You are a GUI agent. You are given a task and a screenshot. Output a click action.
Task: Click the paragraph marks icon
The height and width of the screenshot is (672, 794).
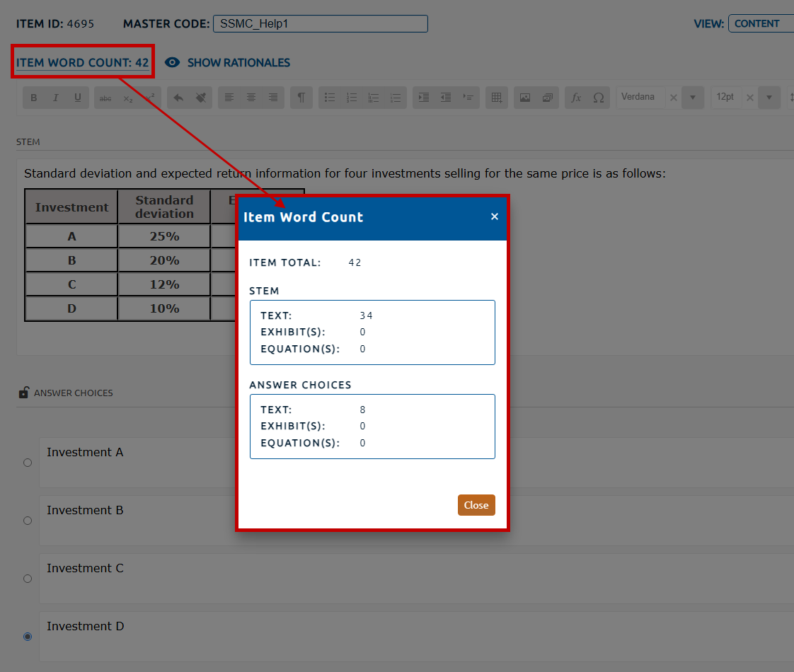tap(301, 98)
